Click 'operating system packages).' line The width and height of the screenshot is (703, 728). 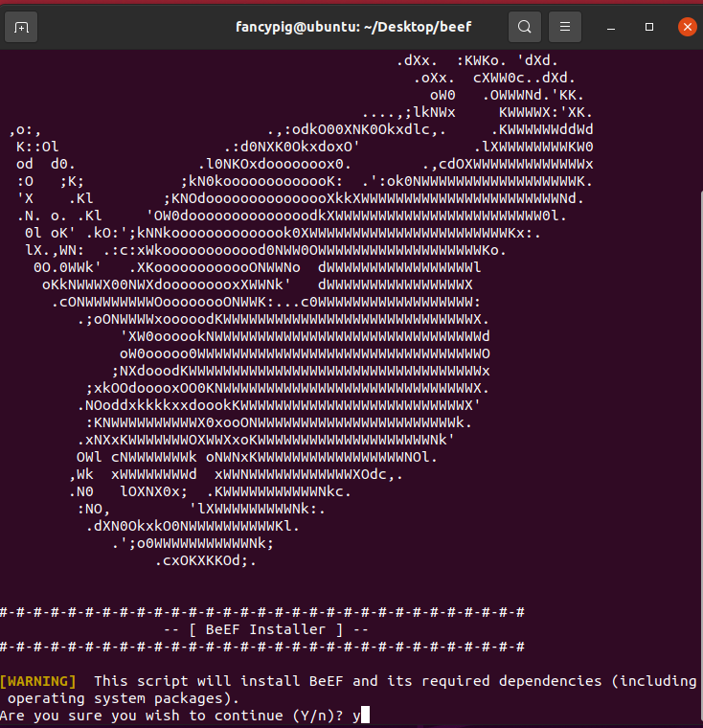point(124,698)
